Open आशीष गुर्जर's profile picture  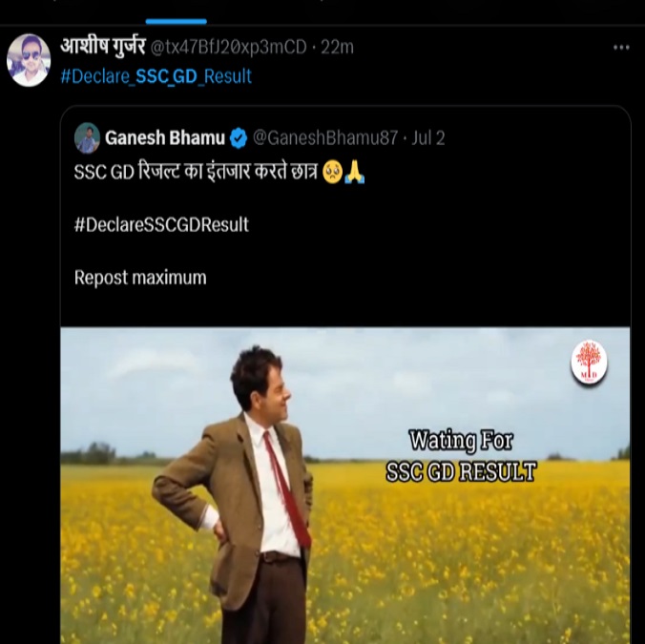pos(29,60)
